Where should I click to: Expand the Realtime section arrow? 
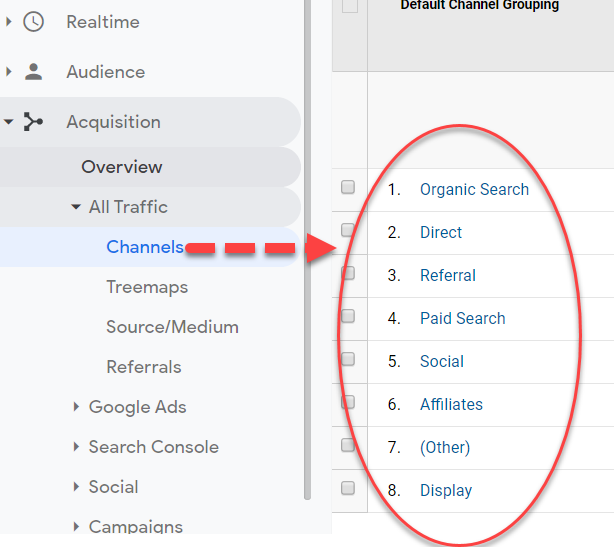tap(9, 22)
